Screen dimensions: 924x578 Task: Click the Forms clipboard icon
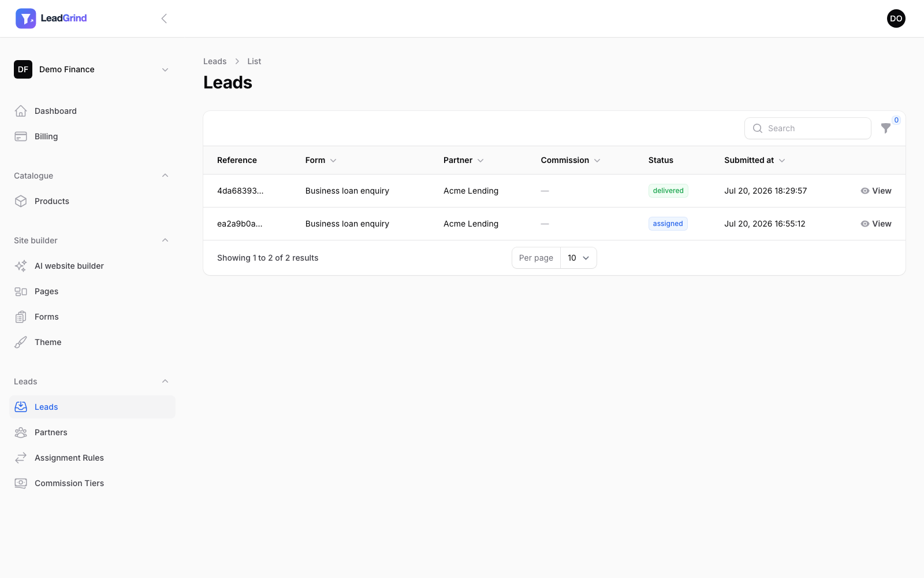[21, 317]
